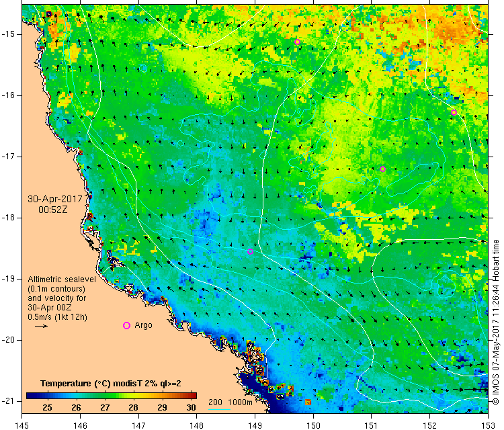The height and width of the screenshot is (430, 504).
Task: Click the 'Altimetric sealevel' caption text
Action: coord(62,279)
